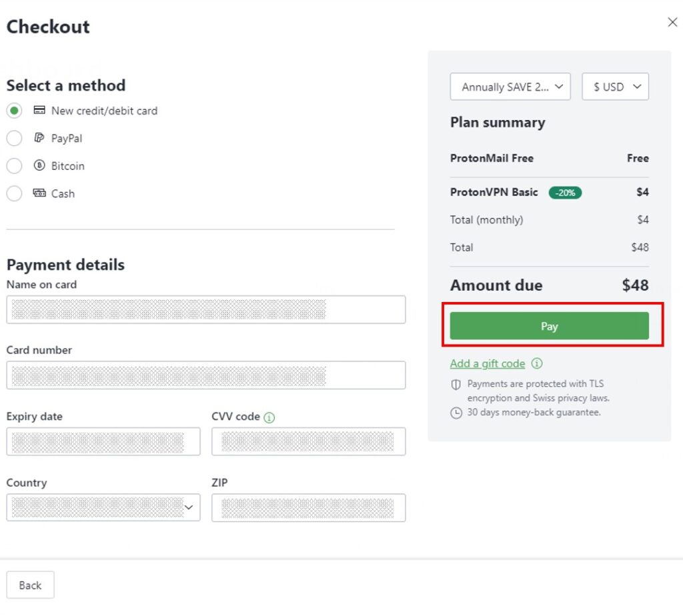This screenshot has width=683, height=616.
Task: Choose the Cash radio button
Action: point(14,194)
